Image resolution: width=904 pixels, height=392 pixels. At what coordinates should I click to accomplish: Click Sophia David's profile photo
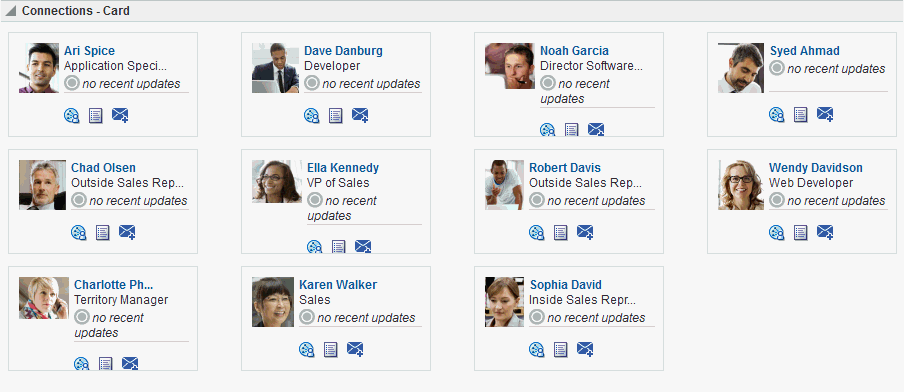[505, 302]
